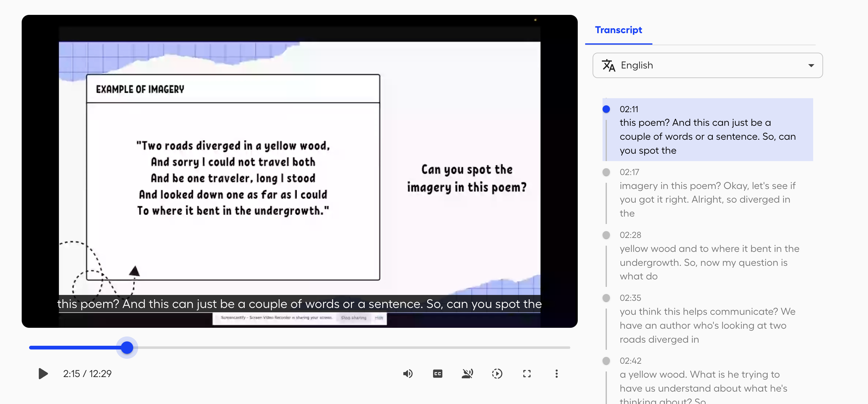
Task: Open the kebab menu at the player's far right
Action: (x=556, y=373)
